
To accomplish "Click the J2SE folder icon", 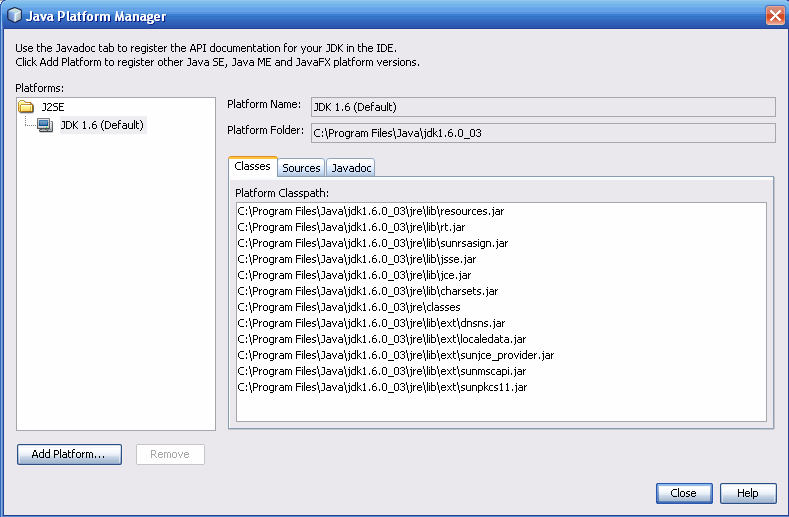I will 26,107.
